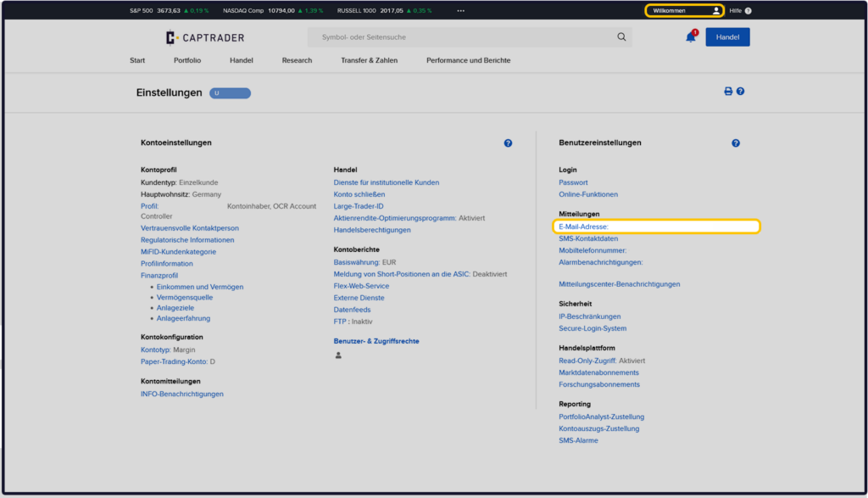Open Performance und Berichte menu
This screenshot has width=868, height=498.
click(468, 60)
